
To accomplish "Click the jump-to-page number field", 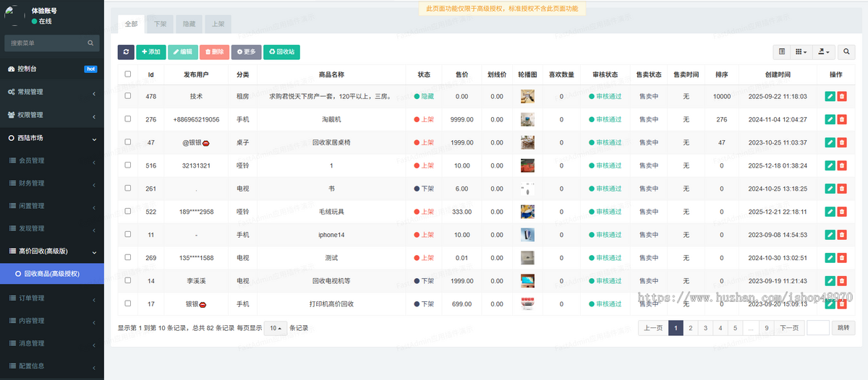I will click(x=818, y=328).
